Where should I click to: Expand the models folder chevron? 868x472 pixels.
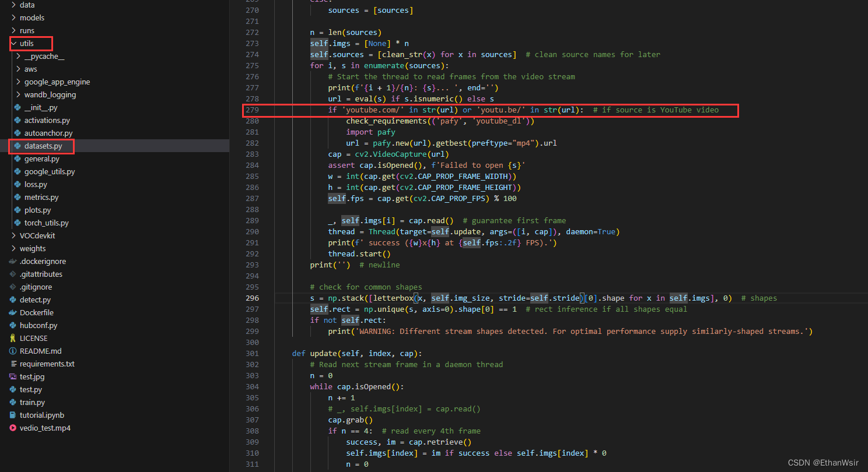point(13,17)
